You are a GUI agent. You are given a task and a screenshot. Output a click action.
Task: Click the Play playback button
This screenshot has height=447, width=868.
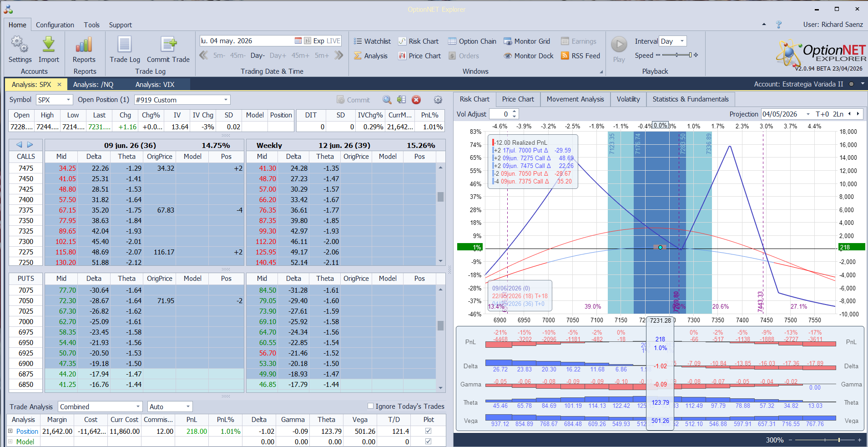pyautogui.click(x=619, y=49)
